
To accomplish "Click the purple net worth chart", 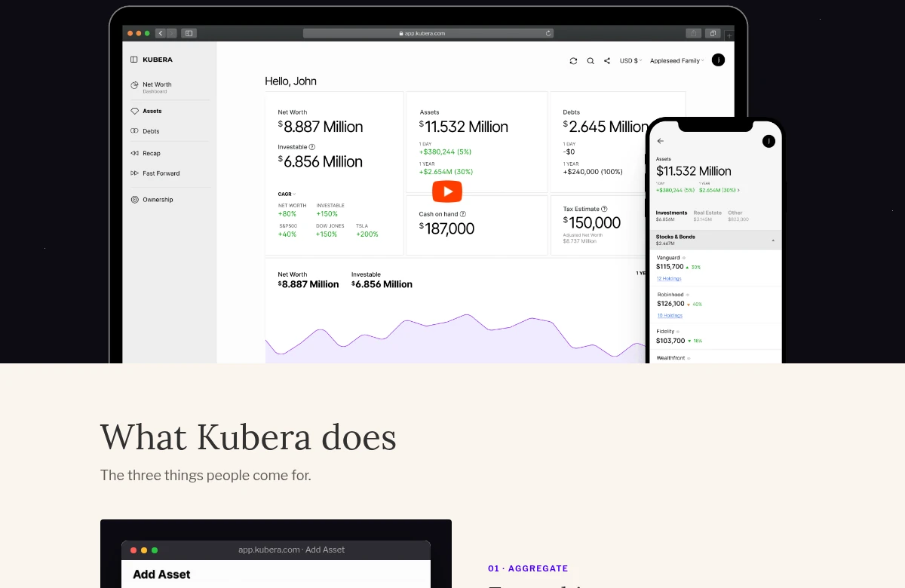I will tap(456, 338).
